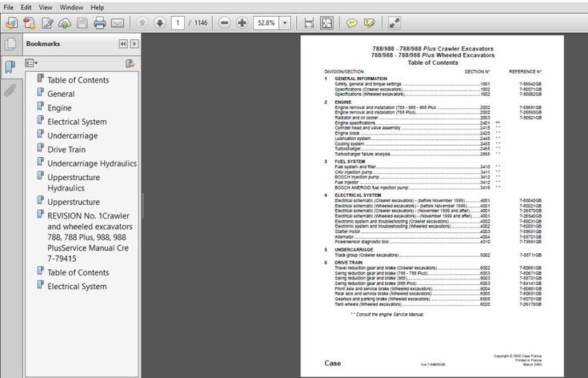This screenshot has width=588, height=378.
Task: Open the Upperstructure bookmark
Action: pos(74,202)
